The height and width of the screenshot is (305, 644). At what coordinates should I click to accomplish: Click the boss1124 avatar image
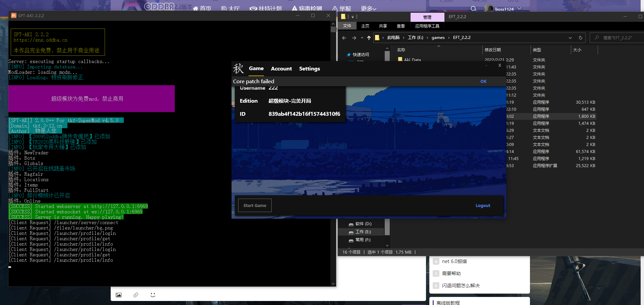click(x=489, y=9)
